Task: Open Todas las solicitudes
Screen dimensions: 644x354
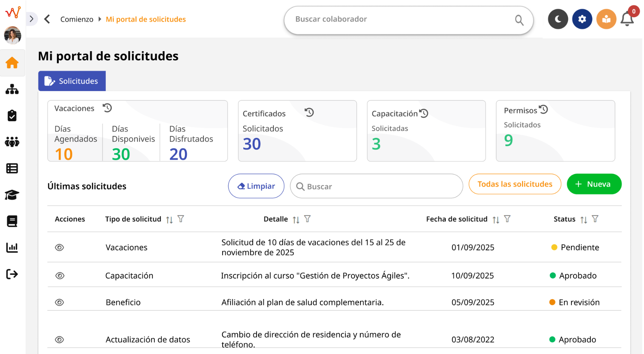Action: (514, 184)
